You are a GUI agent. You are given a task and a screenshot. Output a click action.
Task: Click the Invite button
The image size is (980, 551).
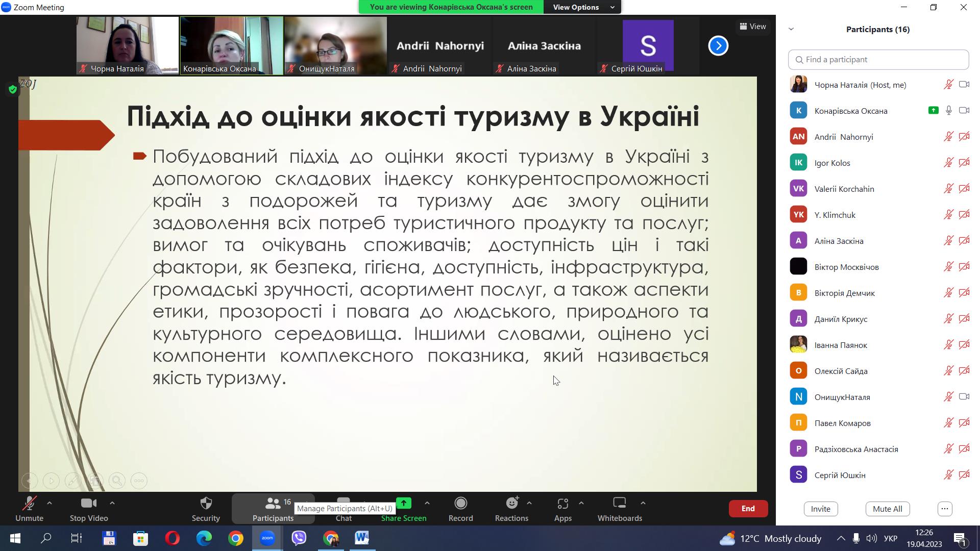tap(820, 509)
